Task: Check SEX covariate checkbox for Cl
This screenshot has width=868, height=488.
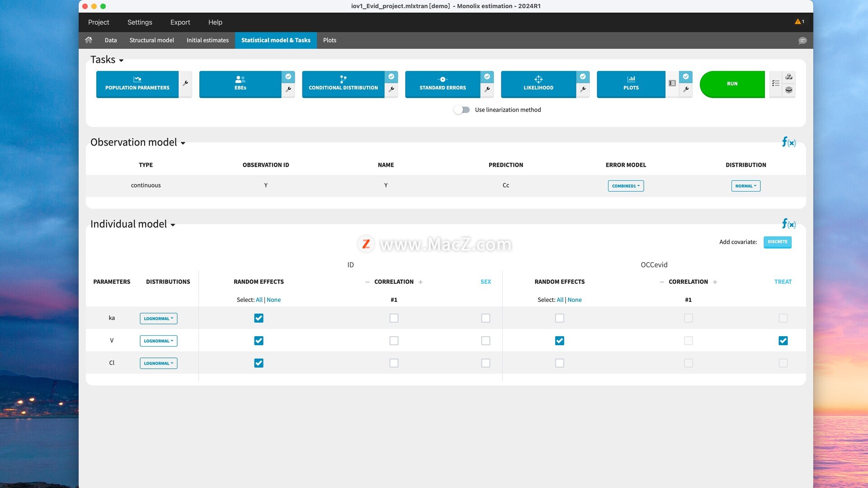Action: [x=486, y=363]
